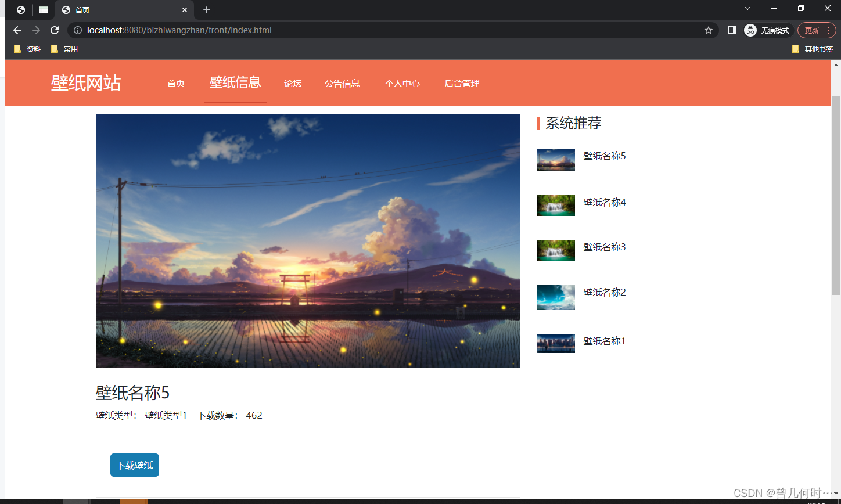This screenshot has height=504, width=841.
Task: Click the bookmark star in the address bar
Action: point(709,30)
